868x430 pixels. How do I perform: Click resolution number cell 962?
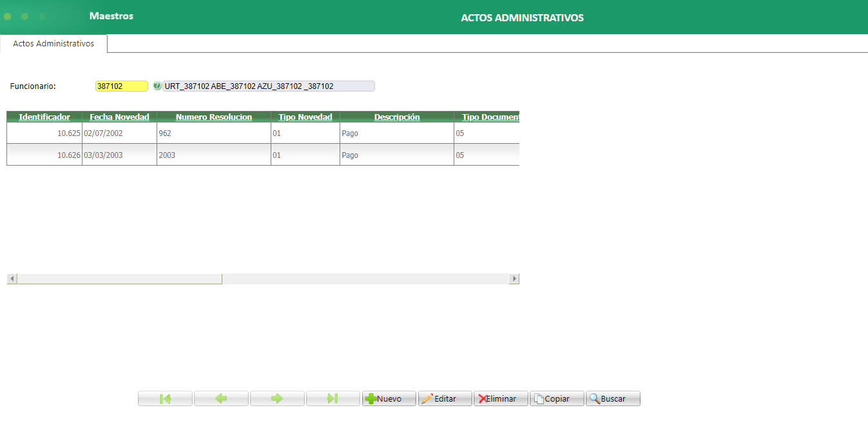pyautogui.click(x=214, y=133)
